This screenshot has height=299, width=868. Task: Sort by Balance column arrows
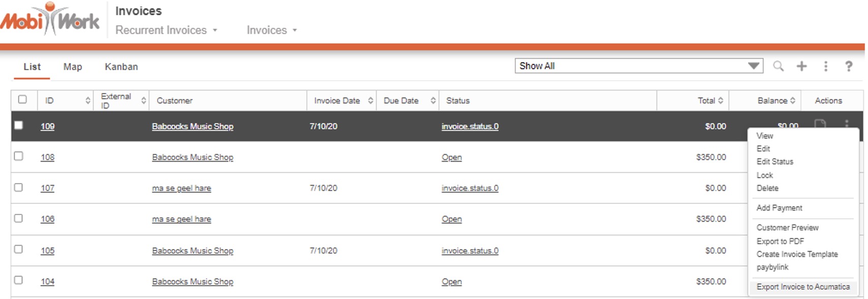coord(792,101)
